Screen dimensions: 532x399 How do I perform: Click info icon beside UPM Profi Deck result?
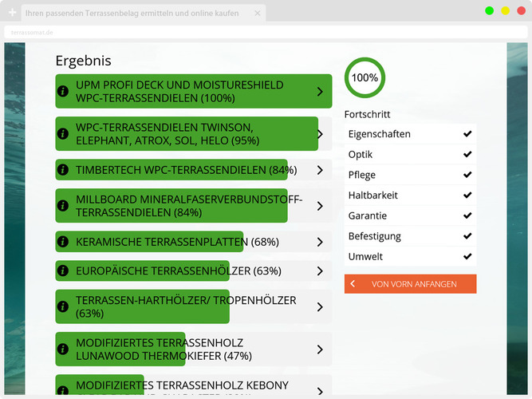click(x=63, y=92)
